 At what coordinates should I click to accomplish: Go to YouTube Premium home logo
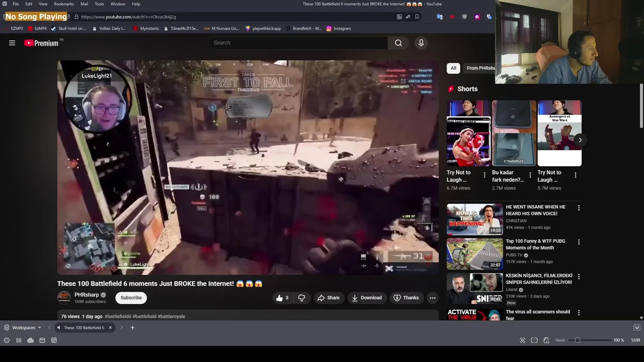(x=41, y=43)
